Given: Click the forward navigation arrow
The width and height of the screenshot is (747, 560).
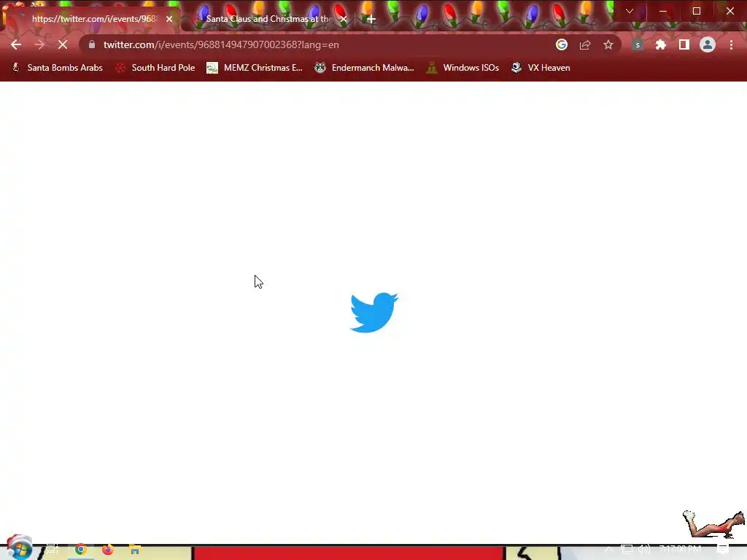Looking at the screenshot, I should 39,44.
